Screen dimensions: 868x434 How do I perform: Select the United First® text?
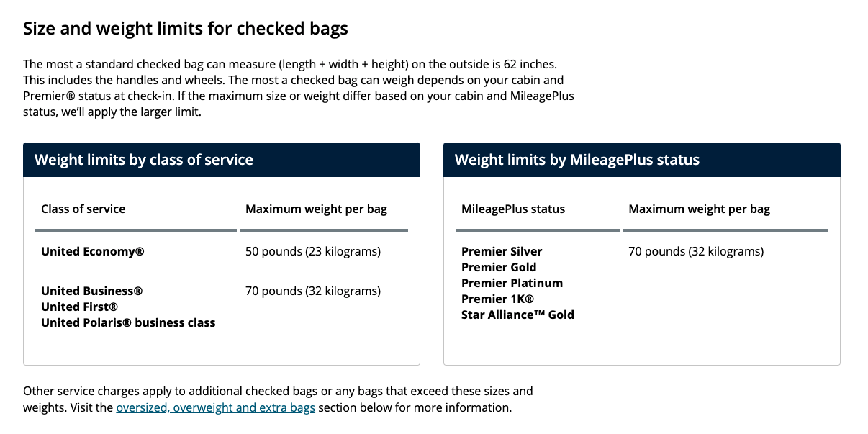tap(79, 307)
